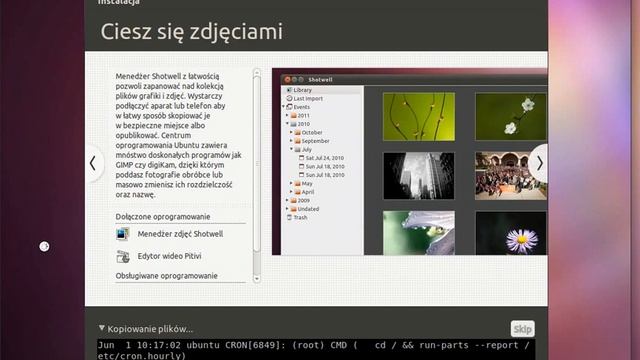Expand the September tree arrow
640x360 pixels.
[x=291, y=141]
